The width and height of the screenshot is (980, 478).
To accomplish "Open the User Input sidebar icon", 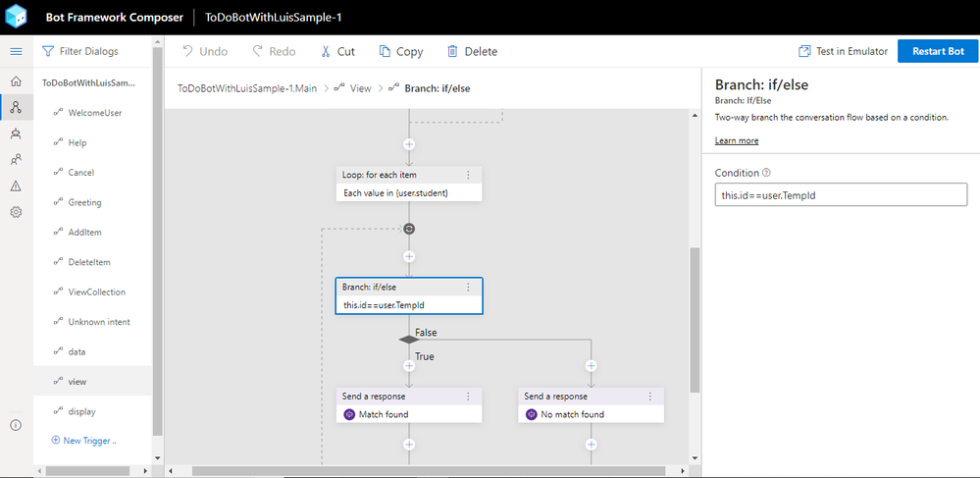I will pyautogui.click(x=17, y=160).
